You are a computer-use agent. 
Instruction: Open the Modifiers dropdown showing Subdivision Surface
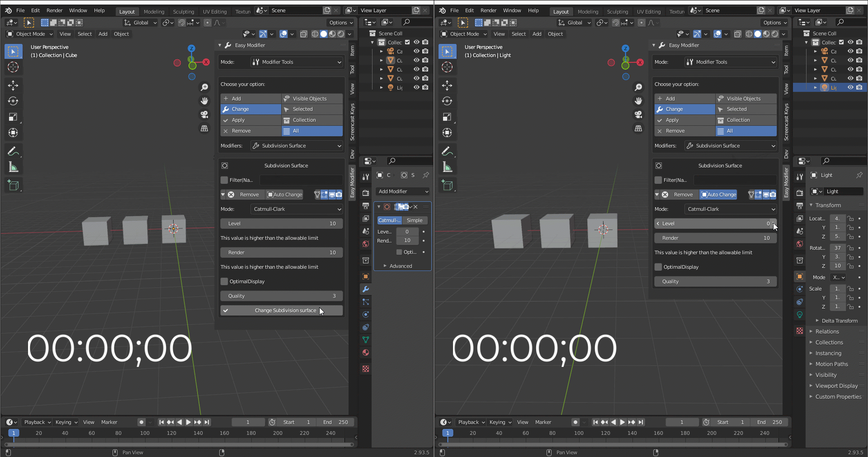pos(296,146)
